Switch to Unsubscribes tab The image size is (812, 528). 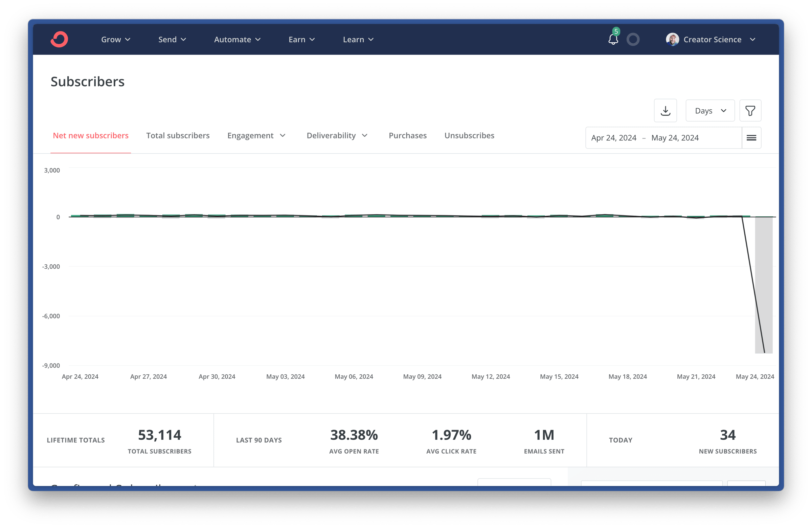point(469,135)
